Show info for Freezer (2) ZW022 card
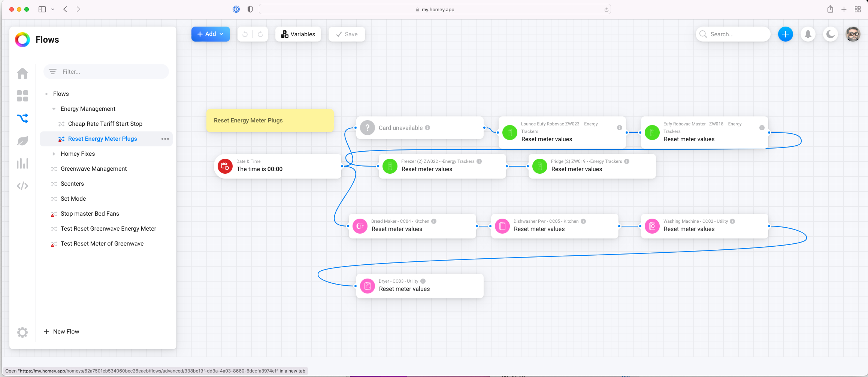 pos(479,161)
